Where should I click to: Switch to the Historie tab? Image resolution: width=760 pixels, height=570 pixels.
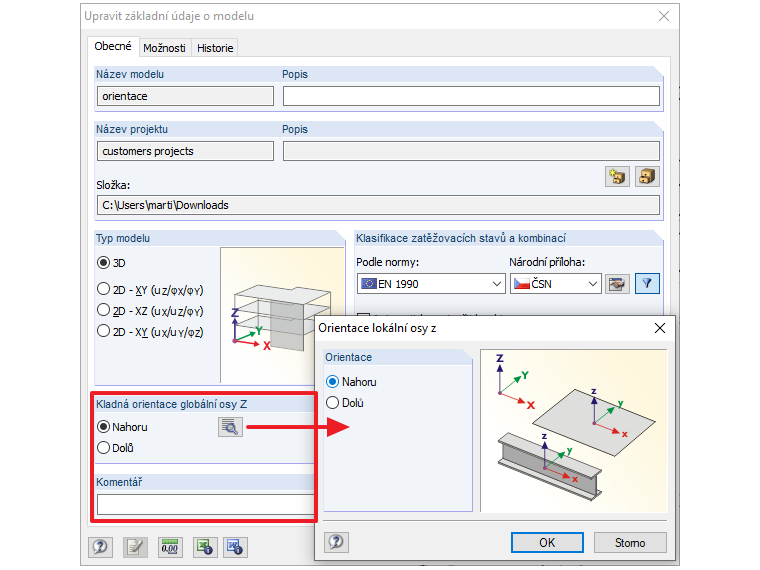click(215, 48)
